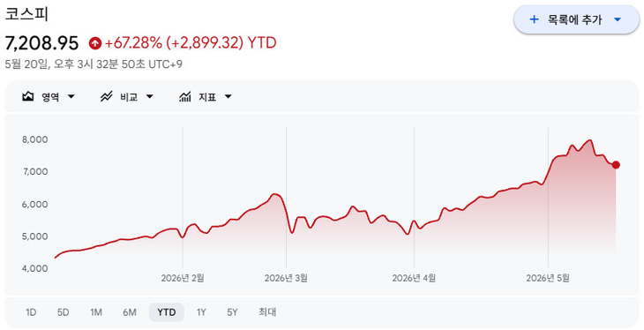
Task: Click the 2026년 4월 axis label
Action: [x=414, y=278]
